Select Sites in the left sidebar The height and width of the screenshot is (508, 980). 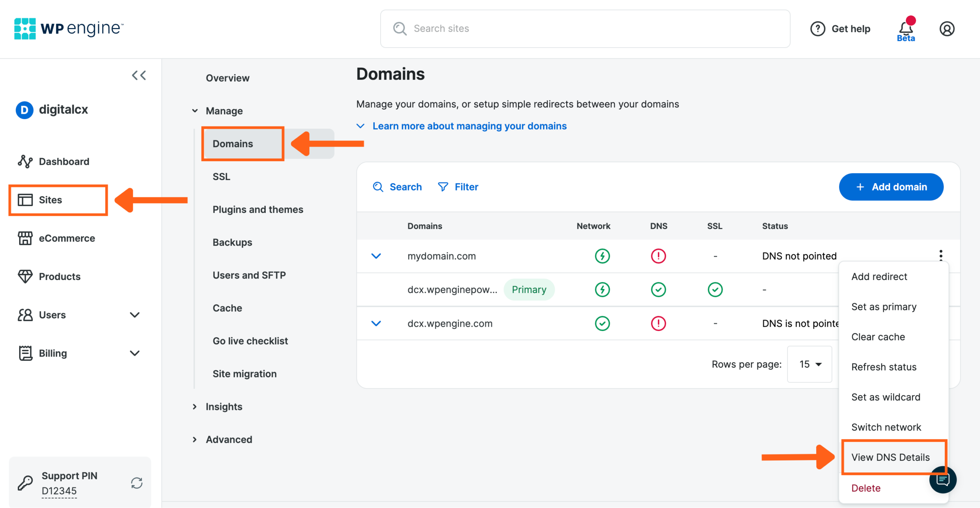[x=50, y=200]
